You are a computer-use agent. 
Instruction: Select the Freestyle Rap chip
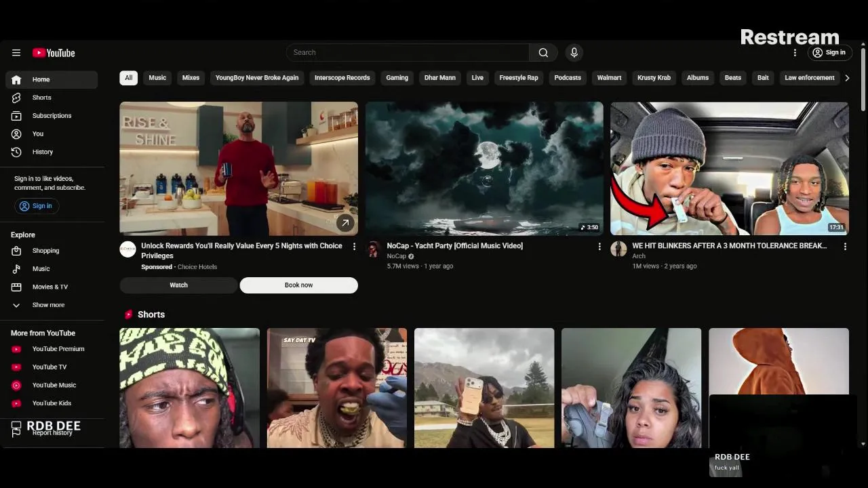coord(519,78)
